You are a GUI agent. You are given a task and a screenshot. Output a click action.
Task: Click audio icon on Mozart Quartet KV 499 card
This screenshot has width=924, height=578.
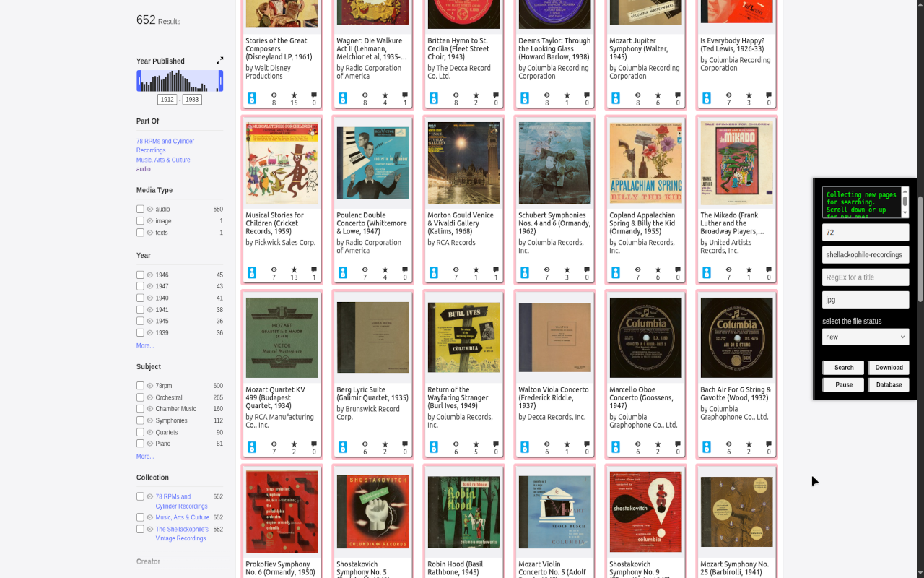(252, 447)
